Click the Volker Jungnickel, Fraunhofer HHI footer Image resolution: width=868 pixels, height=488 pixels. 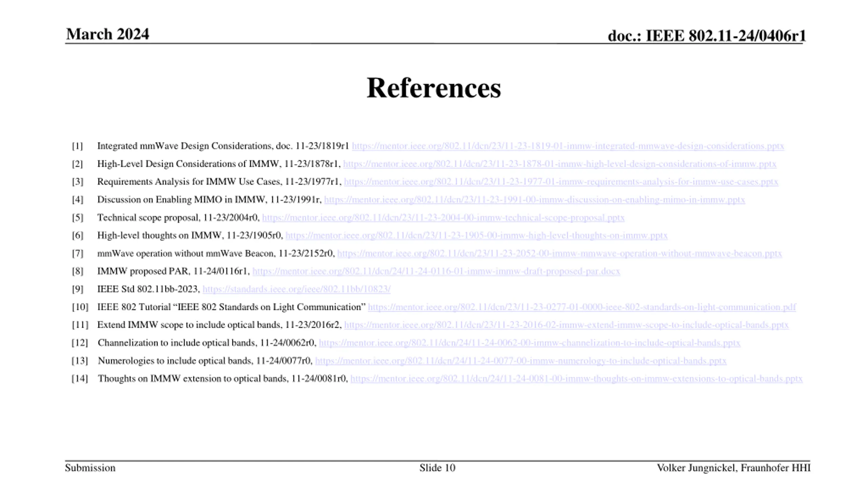(x=734, y=468)
